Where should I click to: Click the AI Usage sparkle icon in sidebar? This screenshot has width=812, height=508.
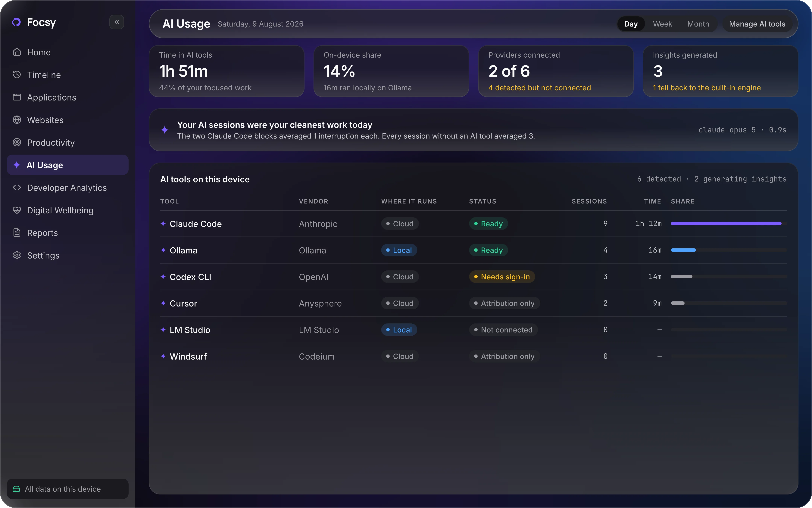tap(17, 165)
